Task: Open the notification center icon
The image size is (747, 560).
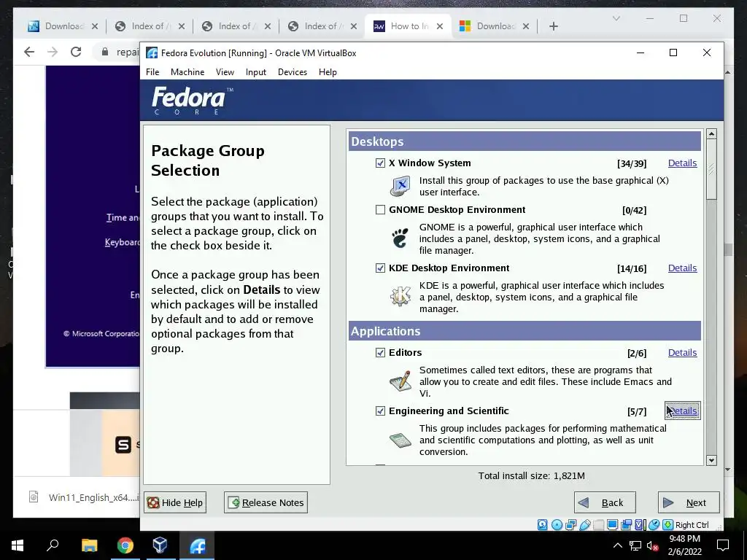Action: pos(723,545)
